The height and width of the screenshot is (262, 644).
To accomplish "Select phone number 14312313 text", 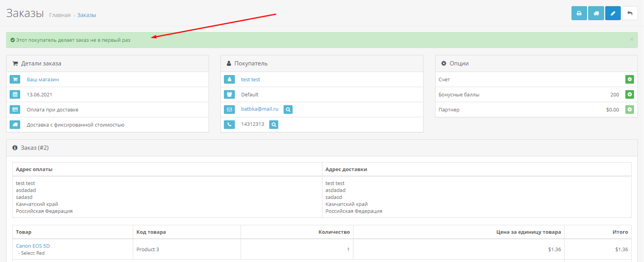I will point(253,124).
